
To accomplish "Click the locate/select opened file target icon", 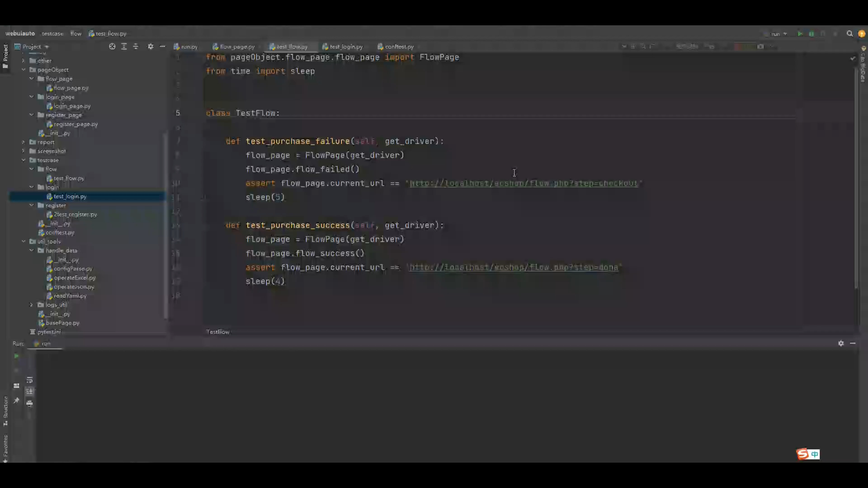I will tap(112, 47).
